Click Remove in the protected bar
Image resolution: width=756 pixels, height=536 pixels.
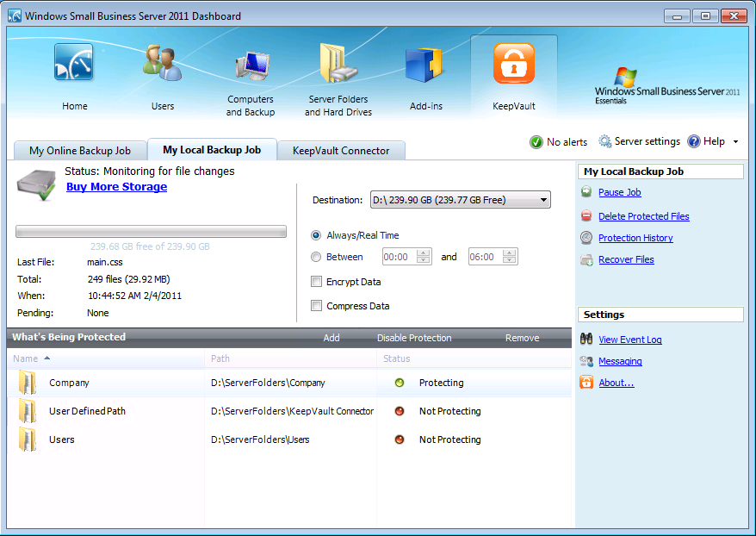[522, 338]
